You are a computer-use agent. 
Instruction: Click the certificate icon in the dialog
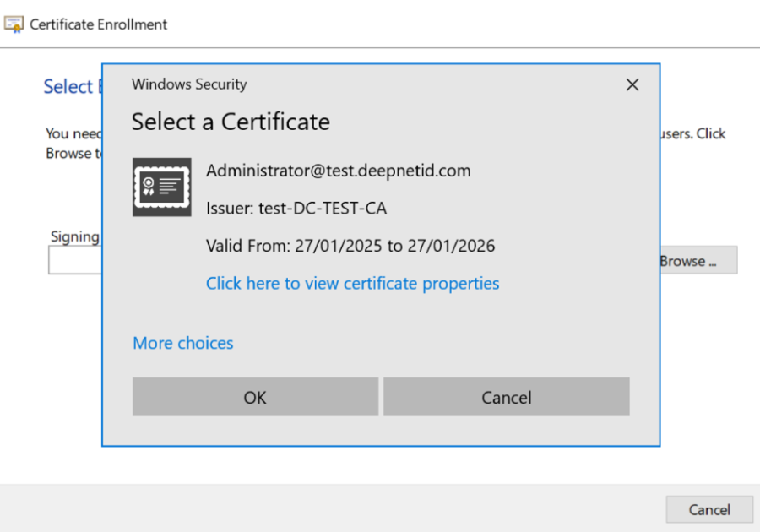[161, 187]
